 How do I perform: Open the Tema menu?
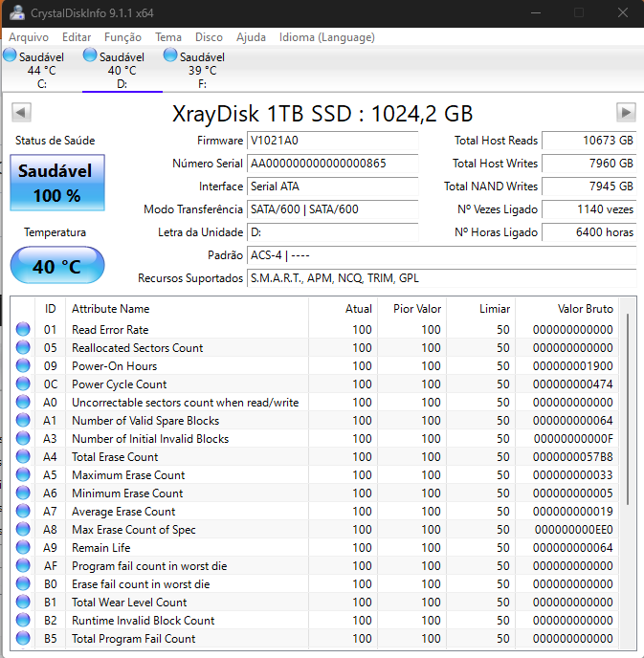167,37
